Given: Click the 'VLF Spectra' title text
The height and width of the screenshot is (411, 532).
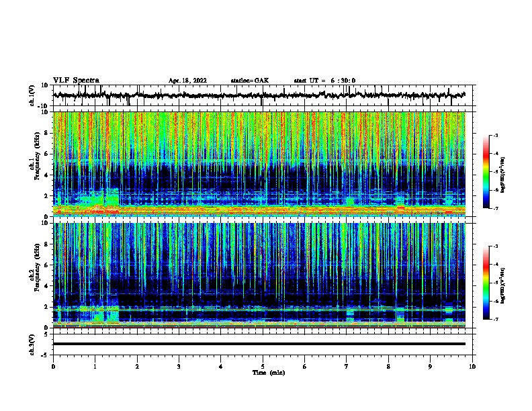Looking at the screenshot, I should point(76,81).
